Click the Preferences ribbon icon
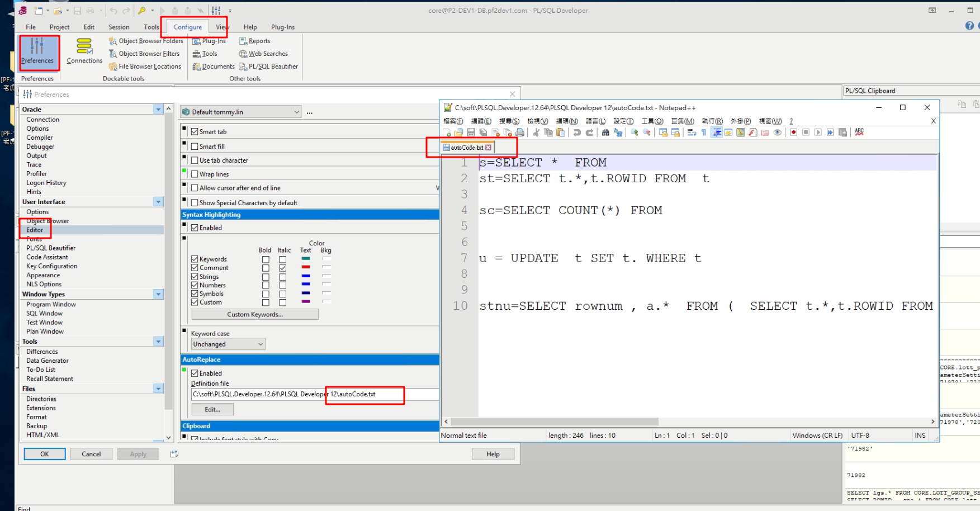 click(37, 51)
